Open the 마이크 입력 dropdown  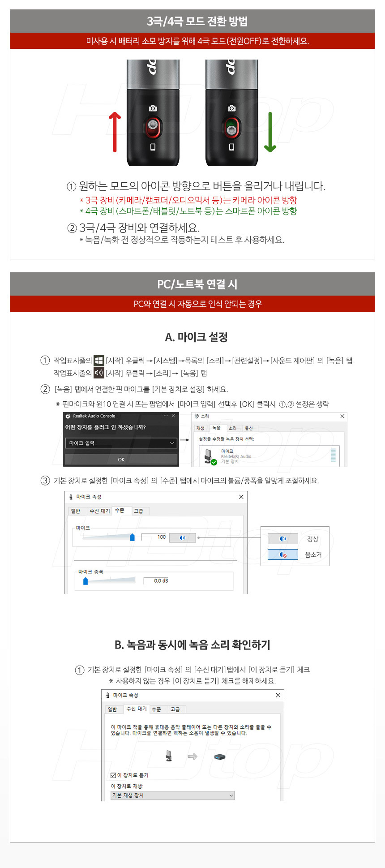click(121, 443)
